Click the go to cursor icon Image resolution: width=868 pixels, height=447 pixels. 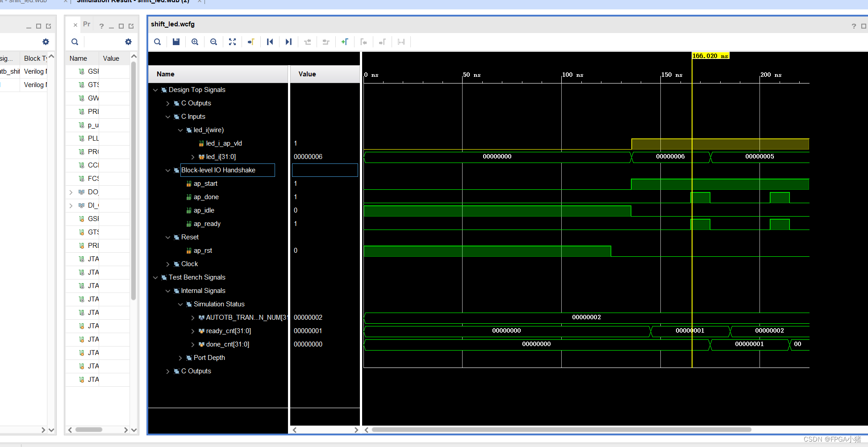(x=251, y=42)
